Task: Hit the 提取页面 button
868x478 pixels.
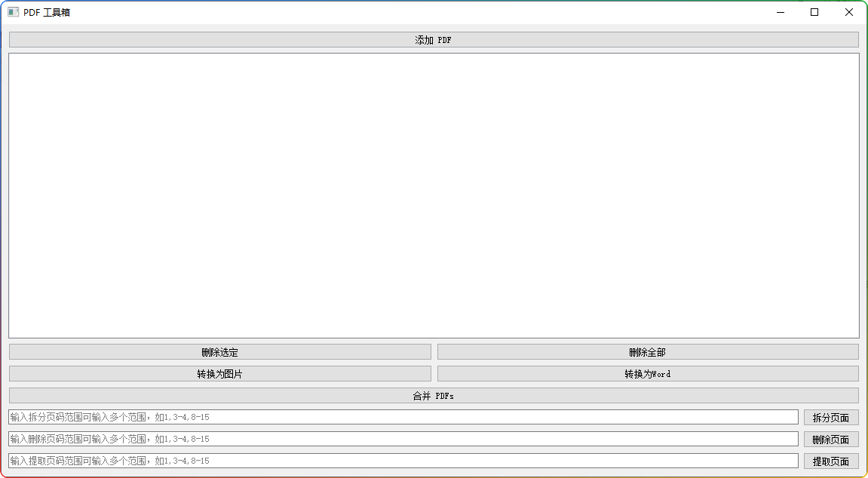Action: click(830, 461)
